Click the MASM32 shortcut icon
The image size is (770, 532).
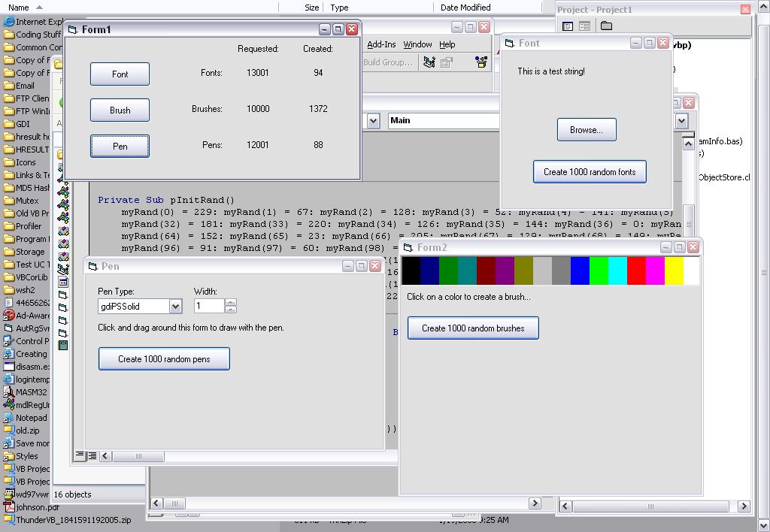(x=9, y=392)
